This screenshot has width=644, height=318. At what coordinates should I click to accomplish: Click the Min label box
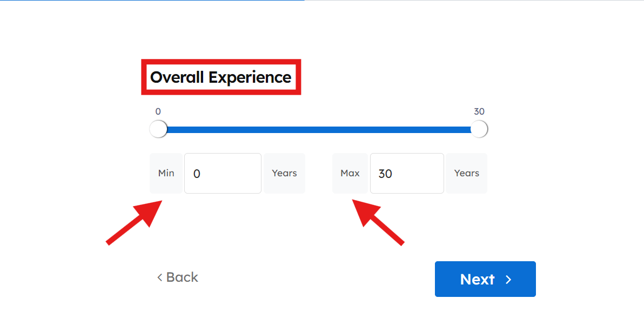click(x=166, y=174)
